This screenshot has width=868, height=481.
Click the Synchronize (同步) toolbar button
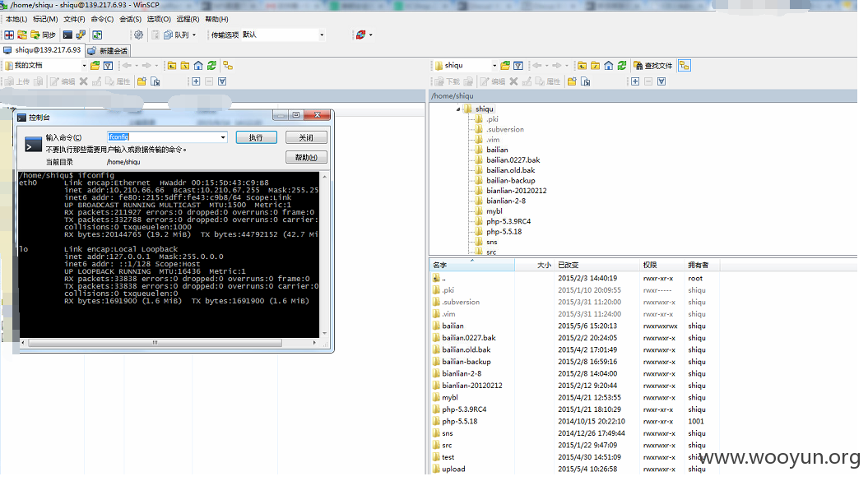pyautogui.click(x=43, y=35)
